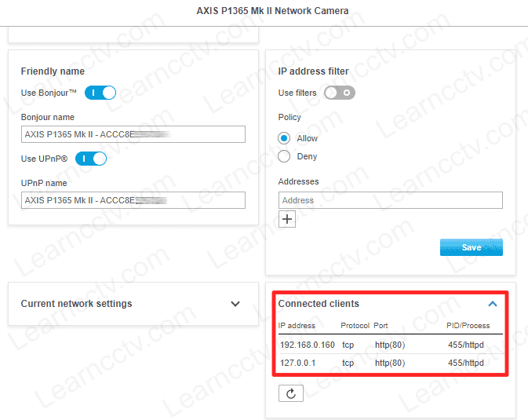Screen dimensions: 528x420
Task: Enable the Use filters toggle
Action: pyautogui.click(x=339, y=93)
